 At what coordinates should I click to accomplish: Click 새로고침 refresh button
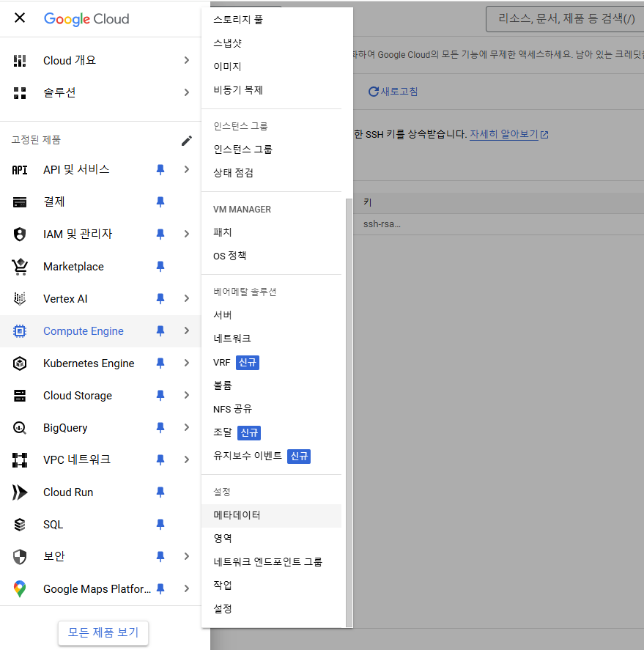click(393, 92)
